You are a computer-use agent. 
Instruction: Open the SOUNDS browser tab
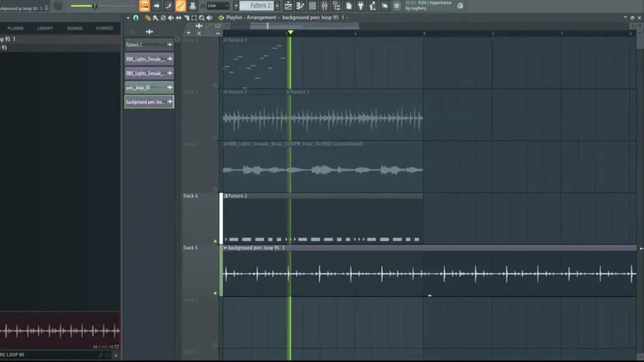[x=74, y=28]
